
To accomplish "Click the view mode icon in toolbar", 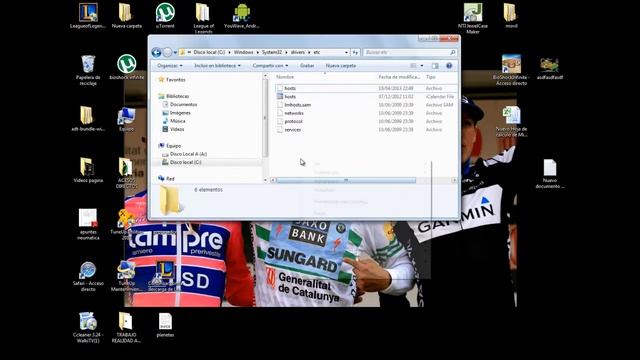I will [413, 66].
